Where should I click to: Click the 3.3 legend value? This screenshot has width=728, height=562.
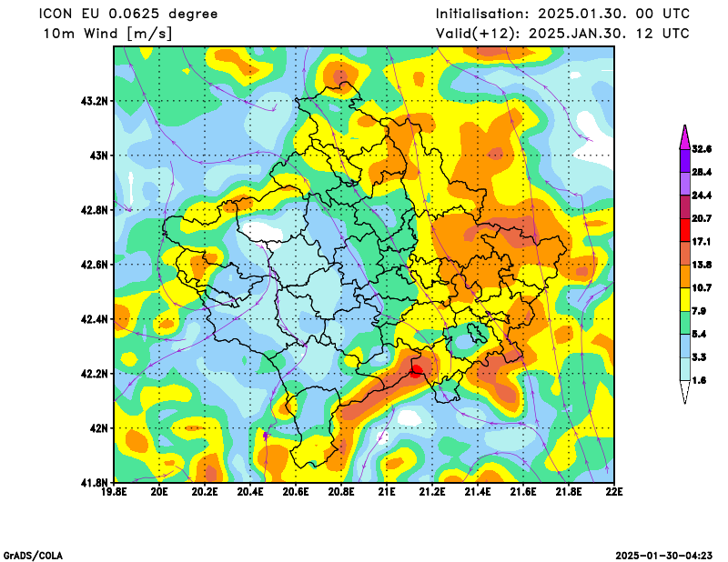[699, 357]
